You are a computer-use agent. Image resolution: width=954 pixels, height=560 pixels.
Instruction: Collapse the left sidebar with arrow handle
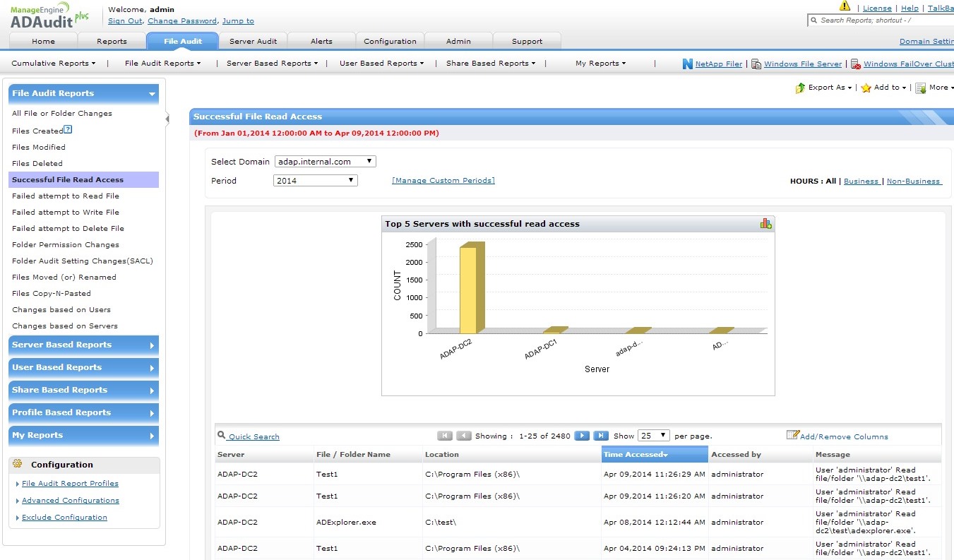[167, 119]
